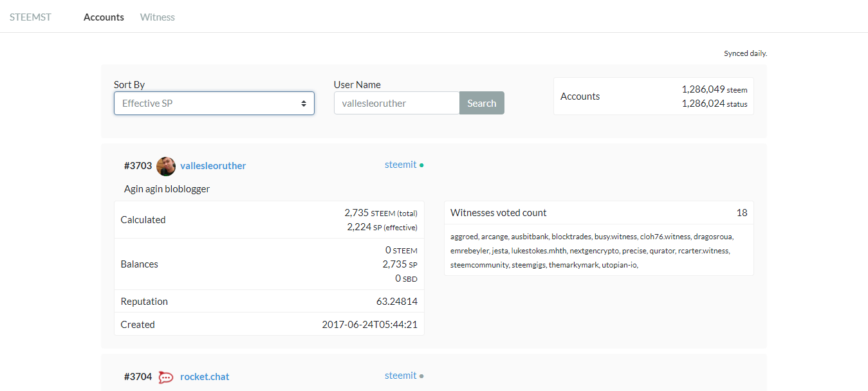
Task: Click the '2,224 SP (effective)' value
Action: tap(382, 227)
